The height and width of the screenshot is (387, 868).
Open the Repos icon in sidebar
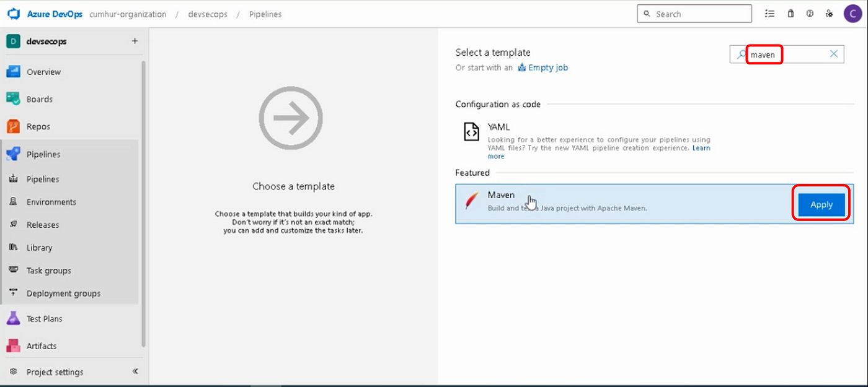click(14, 126)
